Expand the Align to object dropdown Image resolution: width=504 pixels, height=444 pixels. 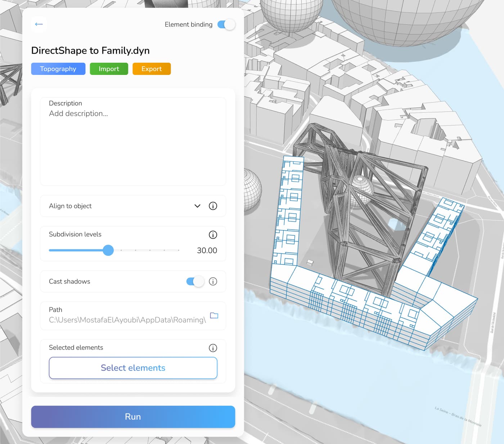(x=197, y=206)
